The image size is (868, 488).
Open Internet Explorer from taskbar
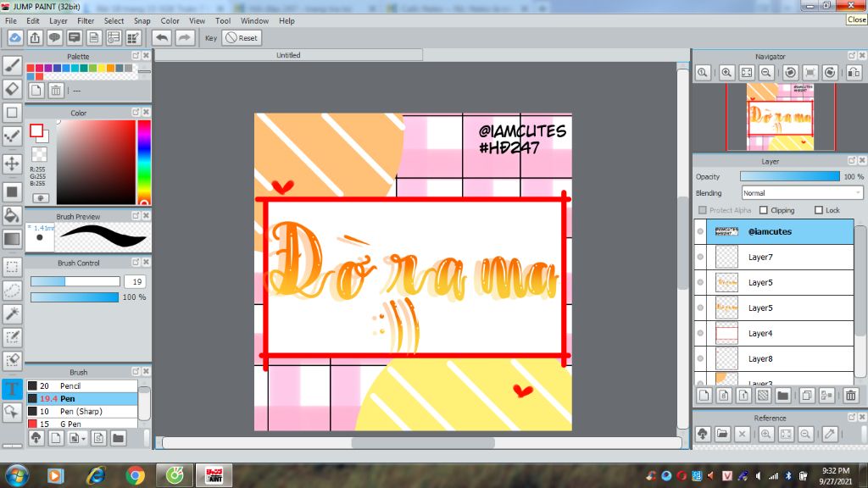(x=96, y=475)
